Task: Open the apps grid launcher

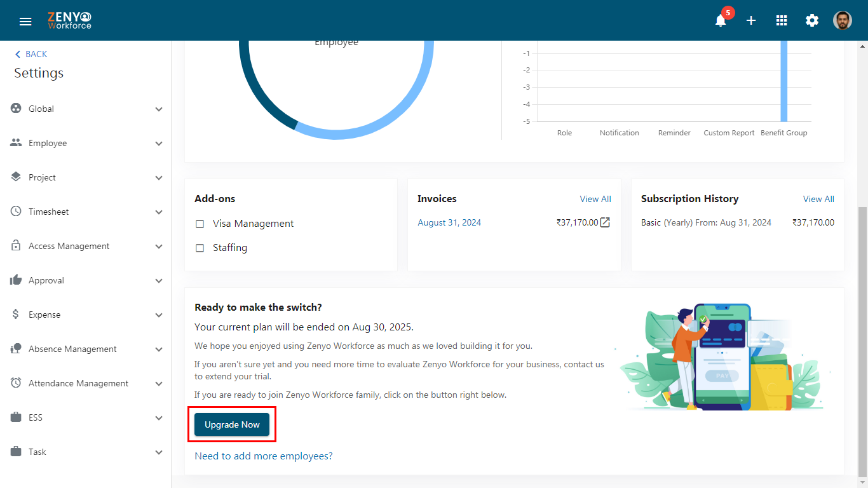Action: click(782, 20)
